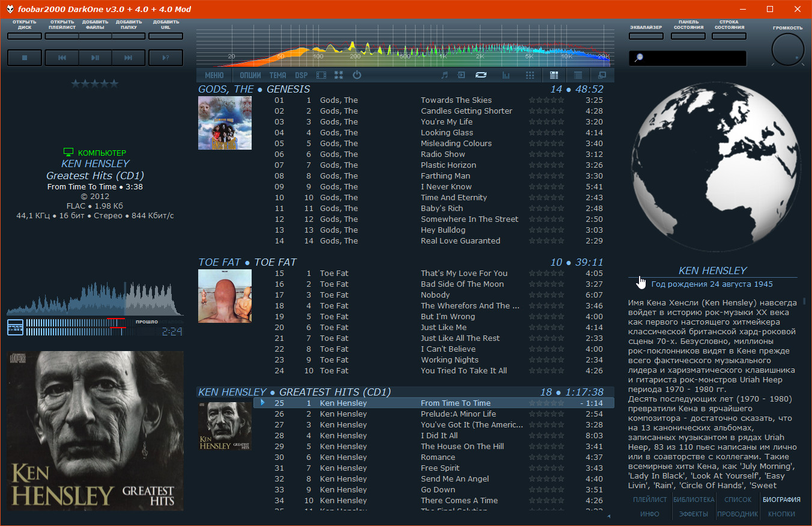Click the Добавить файлы button
Screen dimensions: 812x526
[95, 36]
